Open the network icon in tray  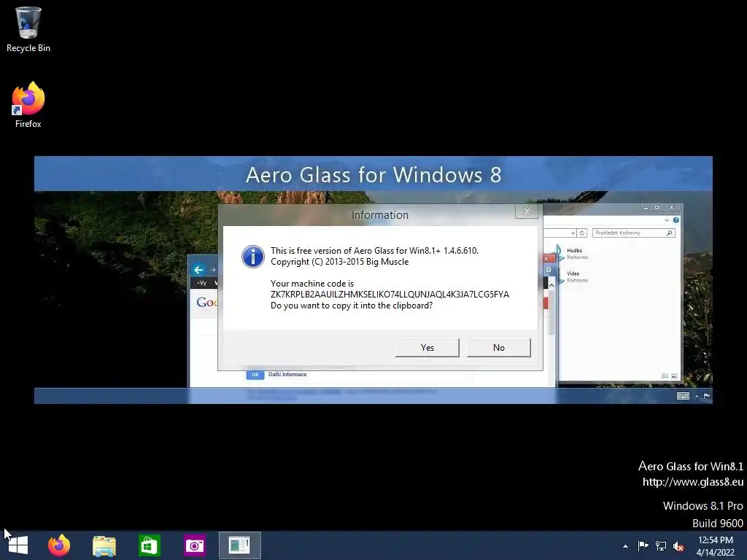point(661,545)
